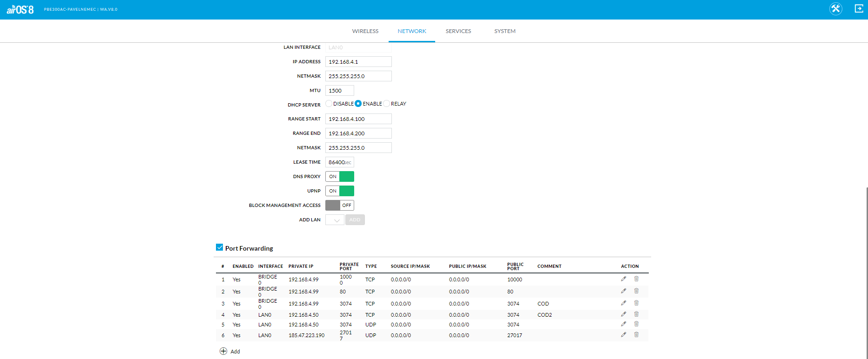The height and width of the screenshot is (359, 868).
Task: Switch to the Wireless tab
Action: tap(365, 31)
